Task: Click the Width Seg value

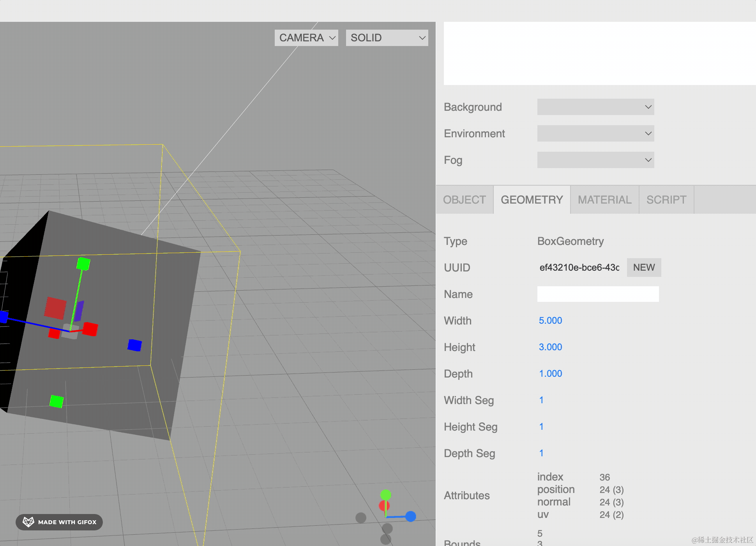Action: 541,400
